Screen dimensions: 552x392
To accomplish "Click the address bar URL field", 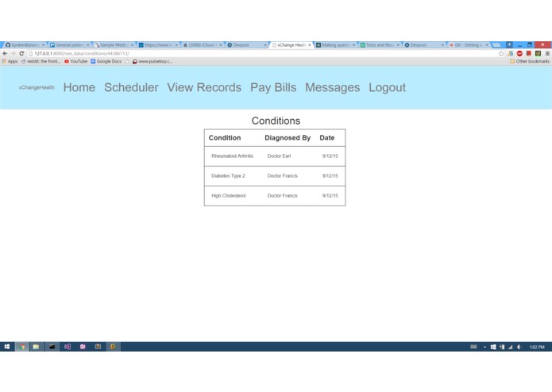I will click(x=264, y=53).
